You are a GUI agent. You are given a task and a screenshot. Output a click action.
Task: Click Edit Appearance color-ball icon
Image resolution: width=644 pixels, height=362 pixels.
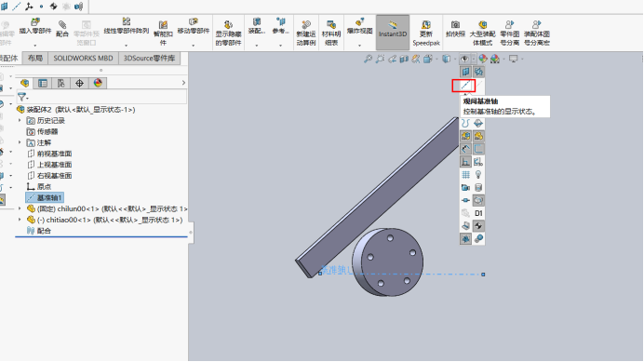click(x=483, y=60)
